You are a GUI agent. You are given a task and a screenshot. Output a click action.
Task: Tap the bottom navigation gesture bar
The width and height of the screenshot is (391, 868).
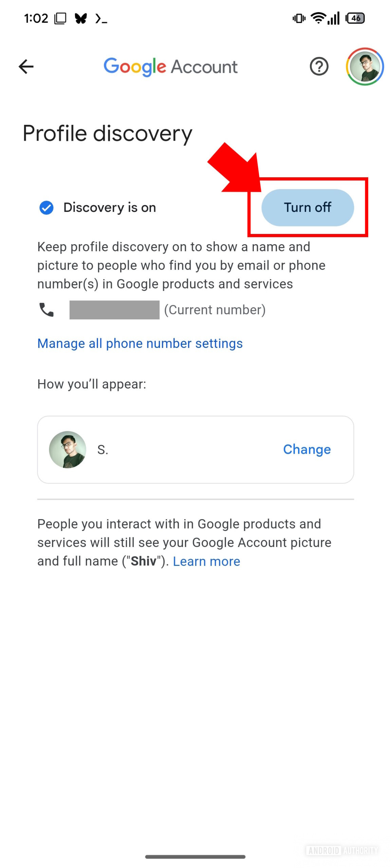(195, 857)
